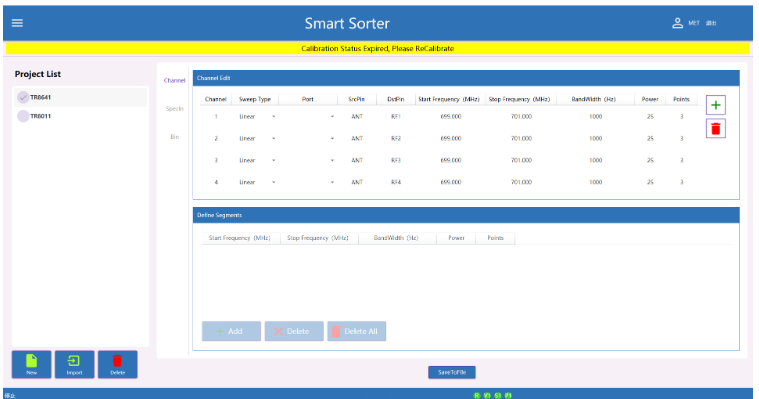Click Stop Frequency 701.000 of channel 3

click(521, 160)
